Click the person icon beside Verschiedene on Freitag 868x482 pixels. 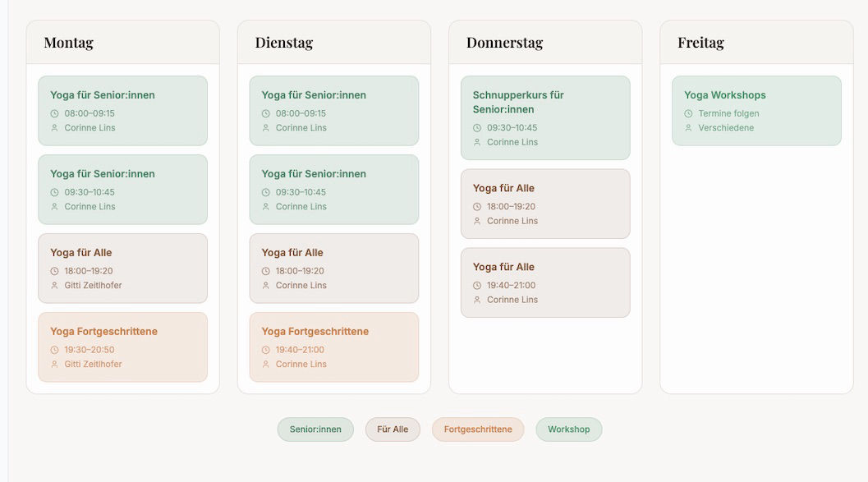[x=688, y=128]
